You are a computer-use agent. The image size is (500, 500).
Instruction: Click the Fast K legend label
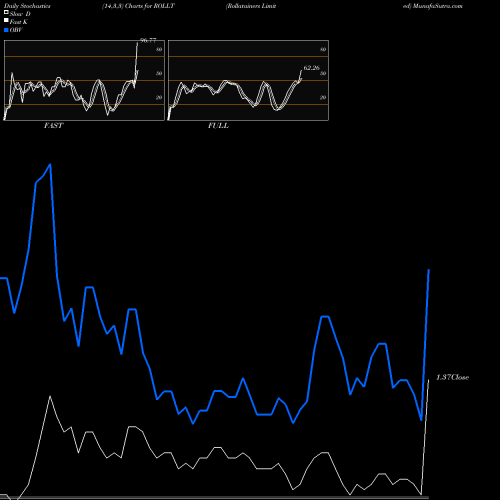(x=19, y=22)
